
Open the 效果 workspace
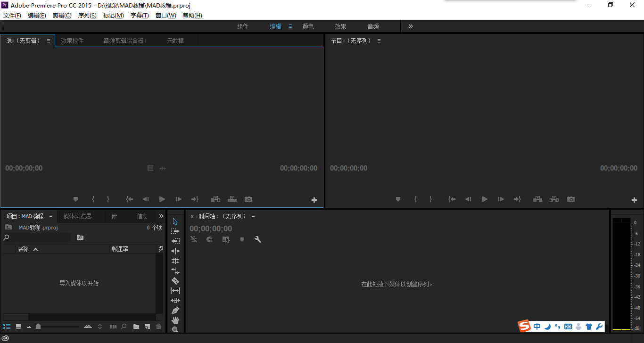coord(340,26)
